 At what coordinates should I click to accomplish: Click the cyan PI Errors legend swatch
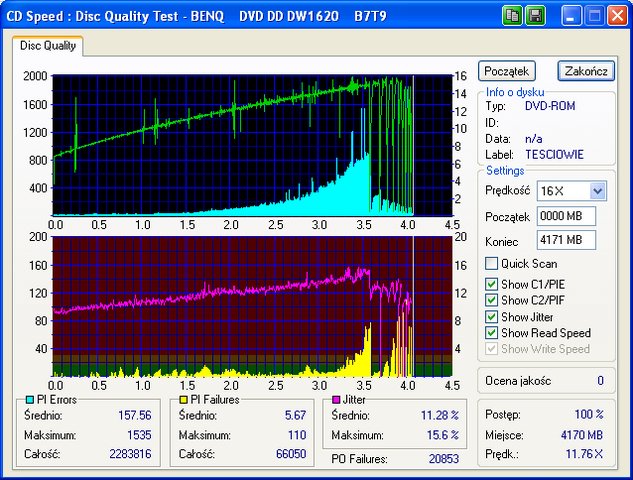[x=29, y=400]
